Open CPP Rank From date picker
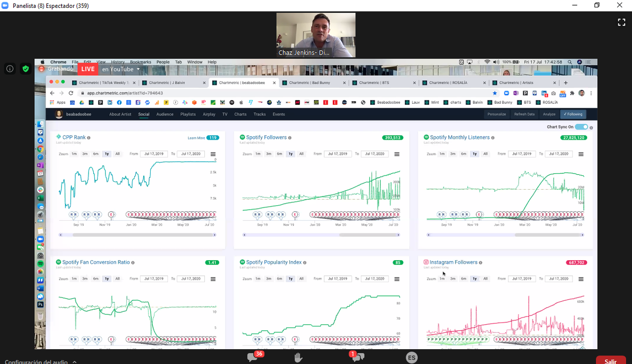Screen dimensions: 632x364 click(154, 154)
